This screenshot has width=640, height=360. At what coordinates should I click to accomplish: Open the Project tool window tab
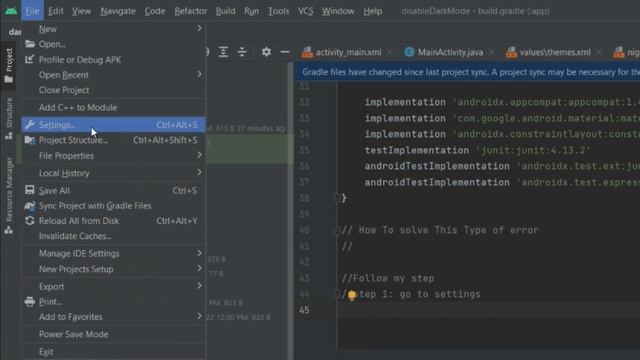point(9,65)
